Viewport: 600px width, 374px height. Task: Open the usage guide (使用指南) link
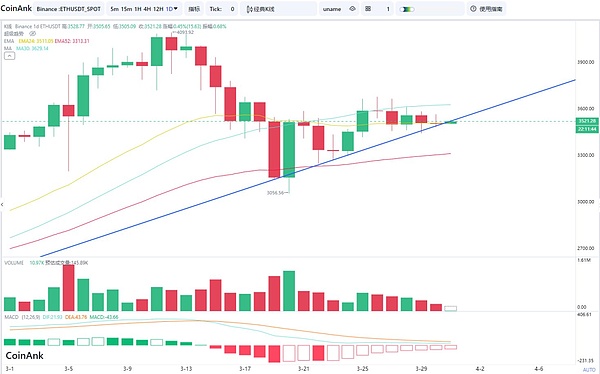point(491,9)
